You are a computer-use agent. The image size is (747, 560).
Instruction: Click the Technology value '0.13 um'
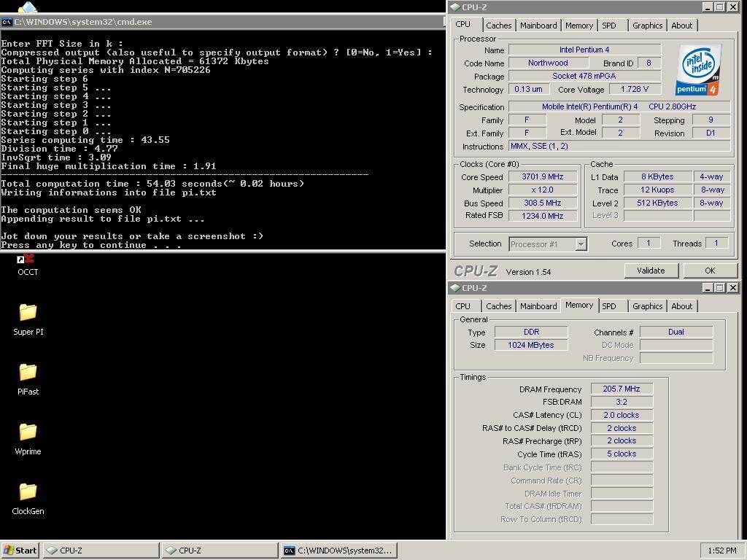pos(529,89)
